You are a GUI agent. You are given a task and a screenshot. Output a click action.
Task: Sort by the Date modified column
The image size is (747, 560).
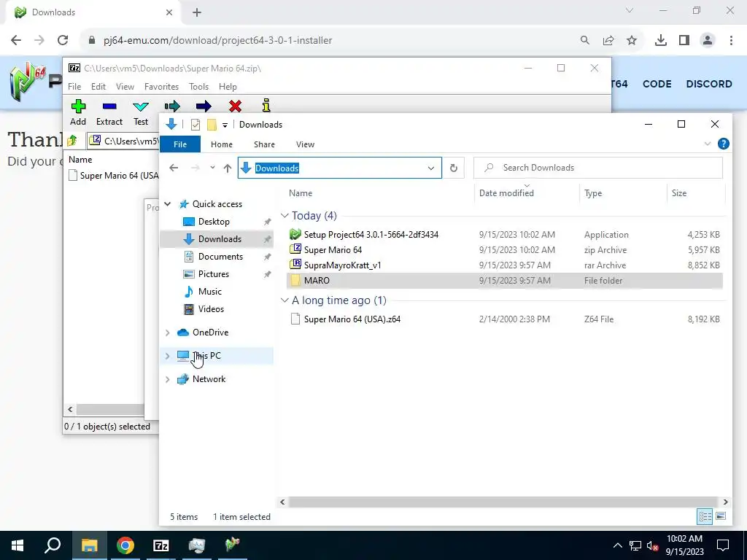coord(506,192)
